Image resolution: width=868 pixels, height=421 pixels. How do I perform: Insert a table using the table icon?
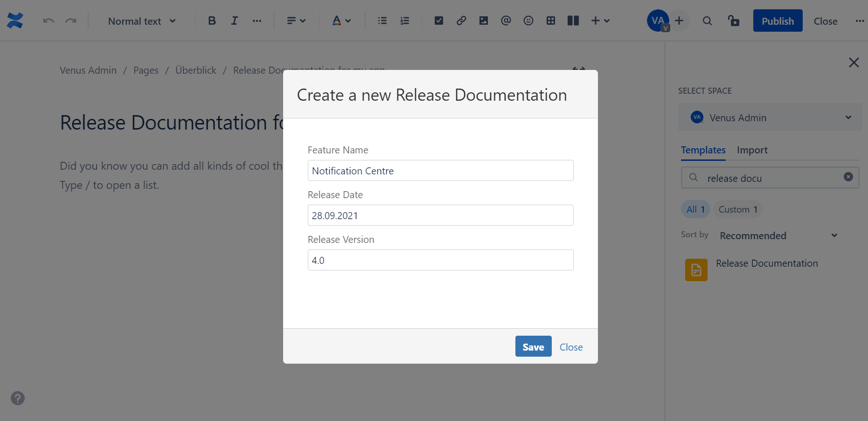click(x=550, y=21)
